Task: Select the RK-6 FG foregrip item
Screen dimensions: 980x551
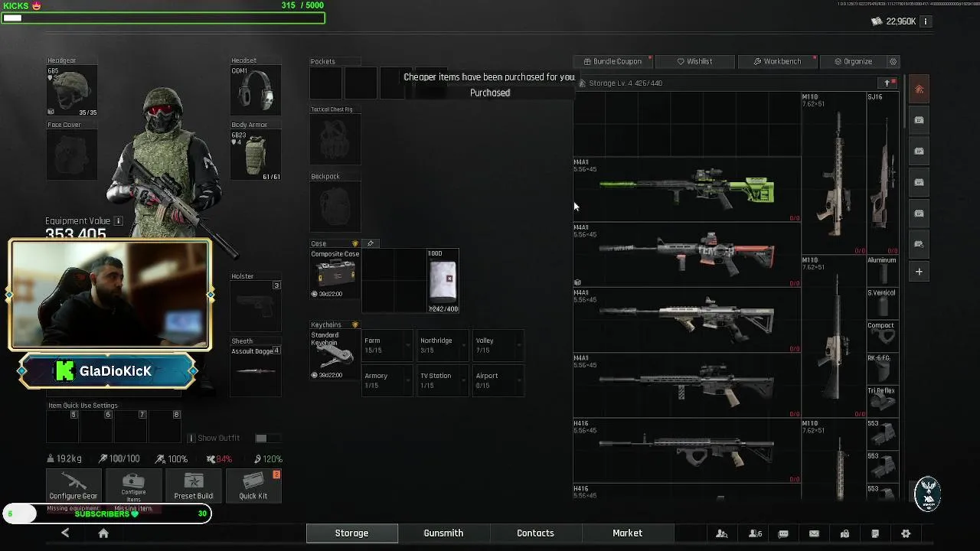Action: 883,369
